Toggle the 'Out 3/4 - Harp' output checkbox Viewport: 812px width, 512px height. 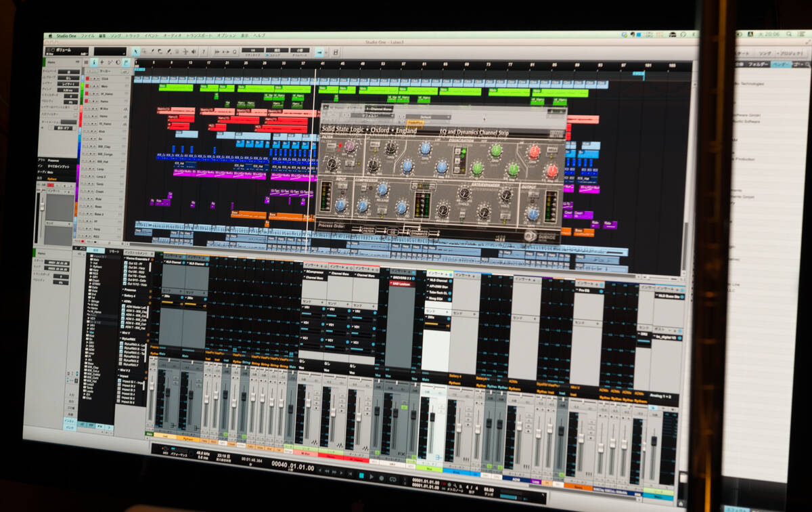125,268
